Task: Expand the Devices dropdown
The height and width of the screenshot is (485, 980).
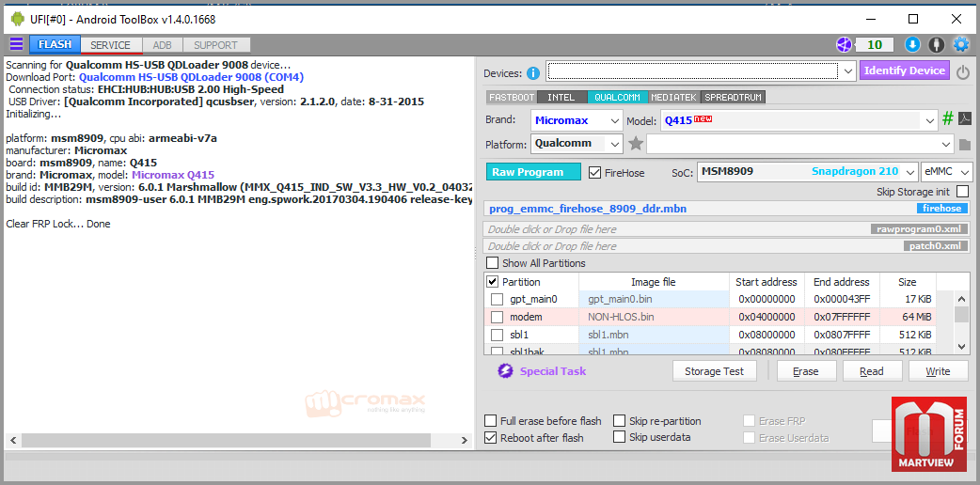Action: [x=847, y=71]
